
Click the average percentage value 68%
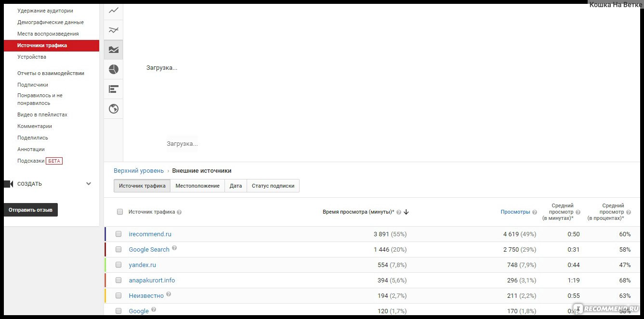coord(625,281)
